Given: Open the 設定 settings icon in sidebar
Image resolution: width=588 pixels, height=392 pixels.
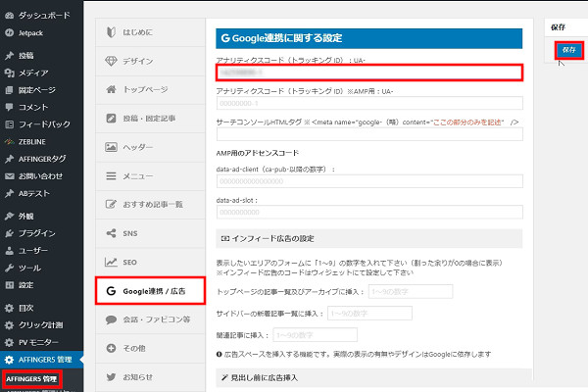Looking at the screenshot, I should [10, 285].
